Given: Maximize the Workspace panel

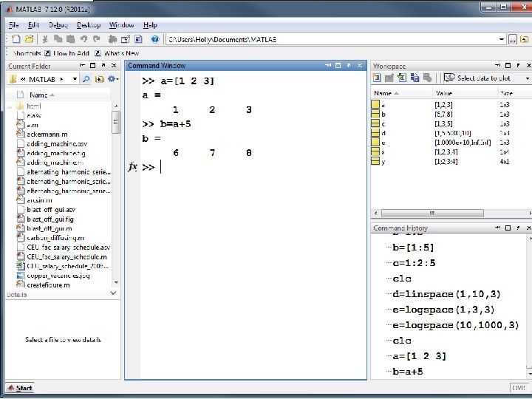Looking at the screenshot, I should pyautogui.click(x=508, y=66).
